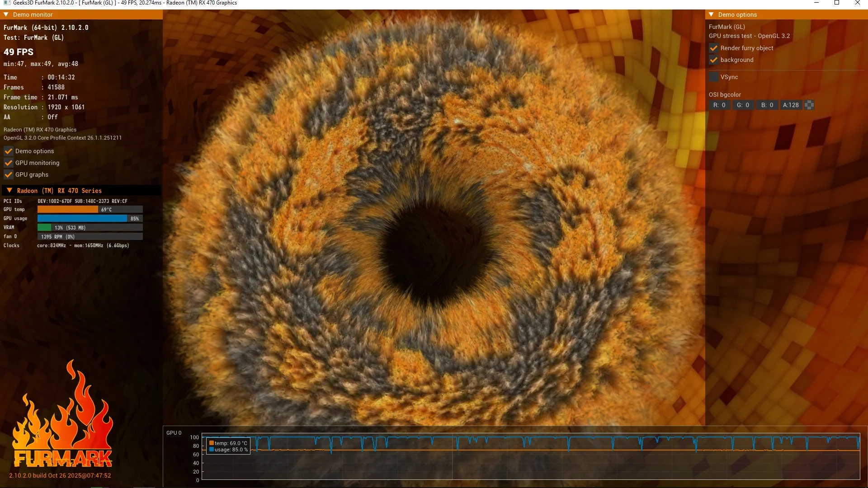Click the G: 0 color value field

[743, 105]
